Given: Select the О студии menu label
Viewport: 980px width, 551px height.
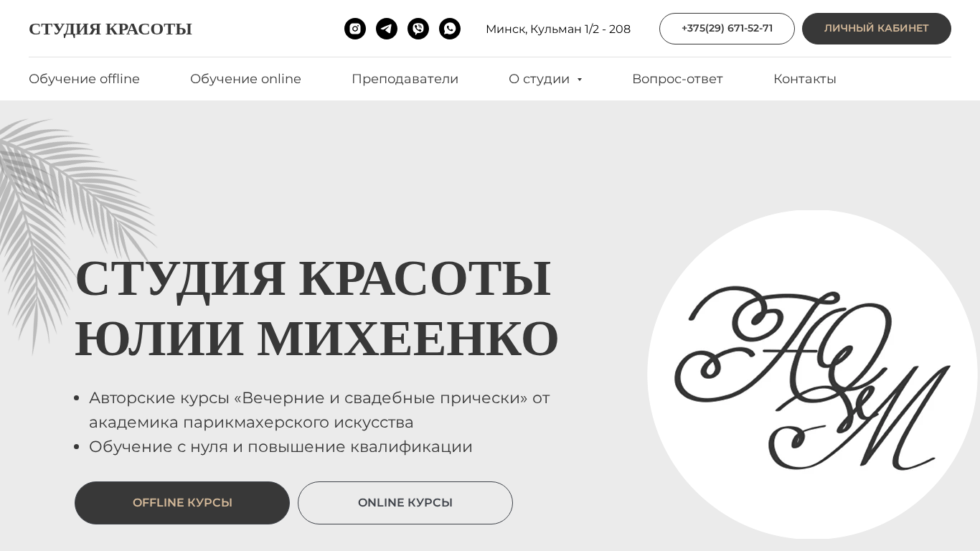Looking at the screenshot, I should tap(539, 79).
